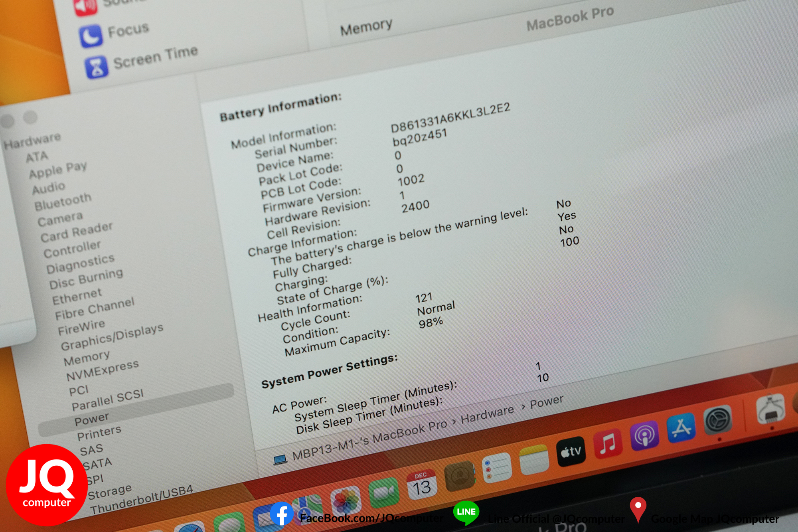Select ATA in the Hardware list

tap(37, 157)
